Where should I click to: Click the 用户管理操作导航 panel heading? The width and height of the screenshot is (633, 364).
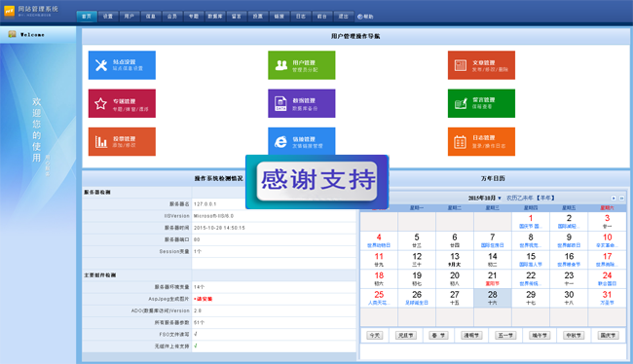(x=355, y=36)
